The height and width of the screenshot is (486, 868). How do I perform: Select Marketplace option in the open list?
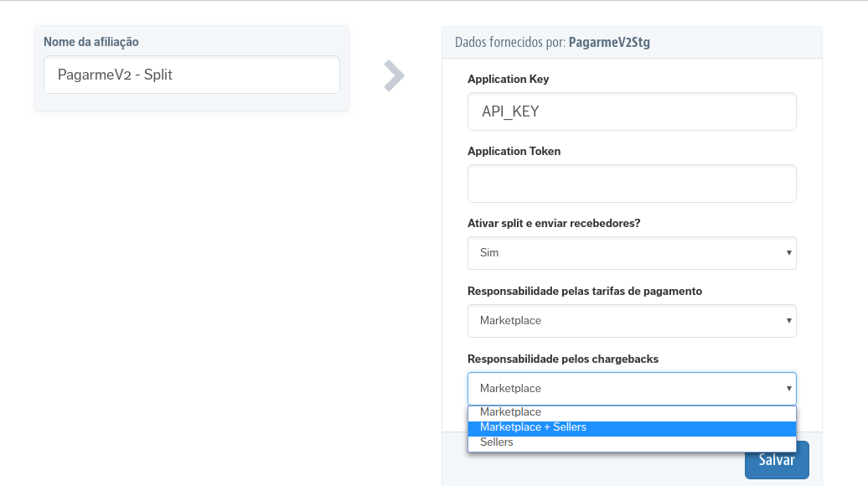510,412
